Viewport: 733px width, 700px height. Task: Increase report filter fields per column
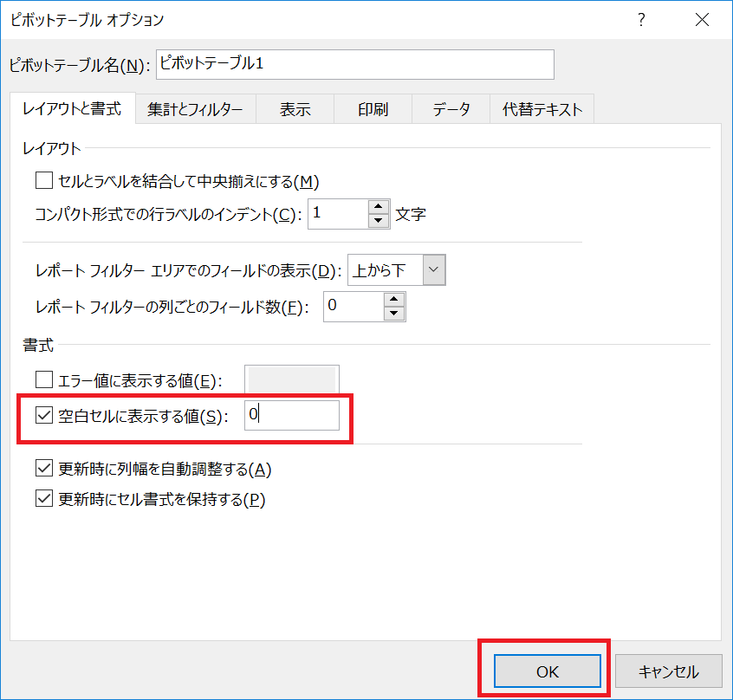394,300
